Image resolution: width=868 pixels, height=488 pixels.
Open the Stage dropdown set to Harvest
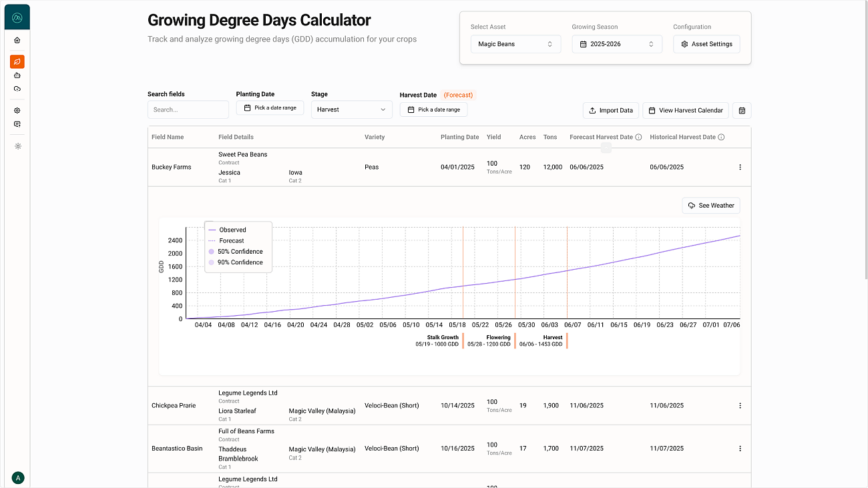tap(351, 109)
